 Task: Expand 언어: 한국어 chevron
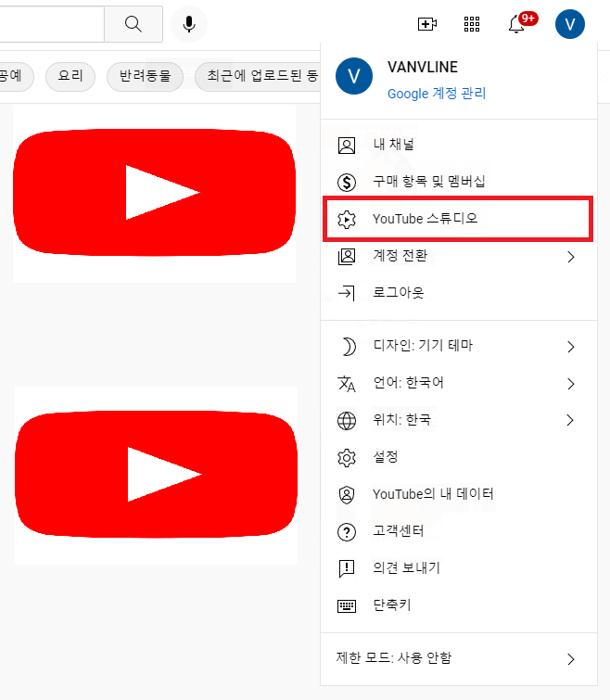[x=571, y=384]
